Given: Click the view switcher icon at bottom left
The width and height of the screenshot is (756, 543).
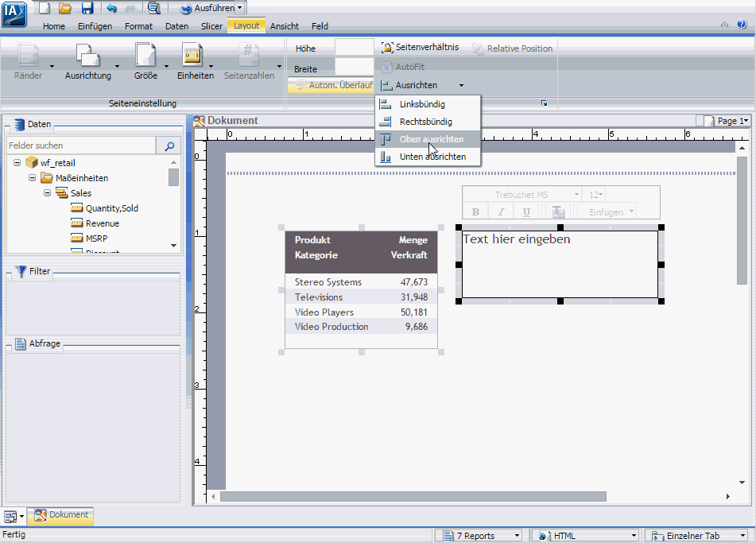Looking at the screenshot, I should pos(10,517).
